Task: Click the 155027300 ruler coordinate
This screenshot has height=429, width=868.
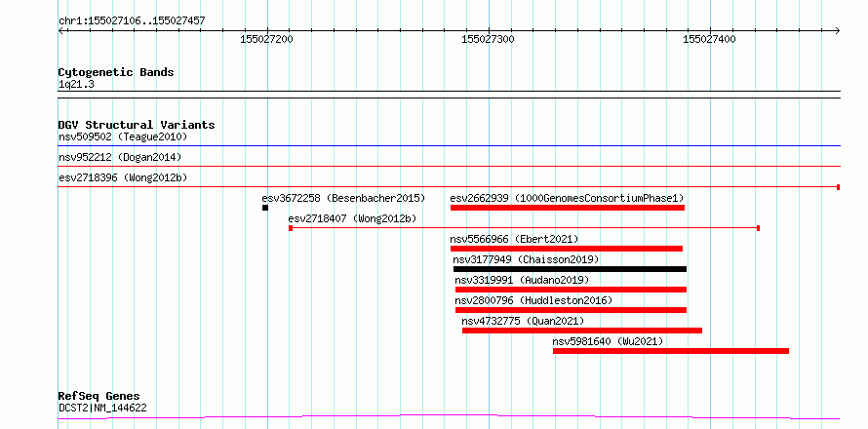Action: (489, 39)
